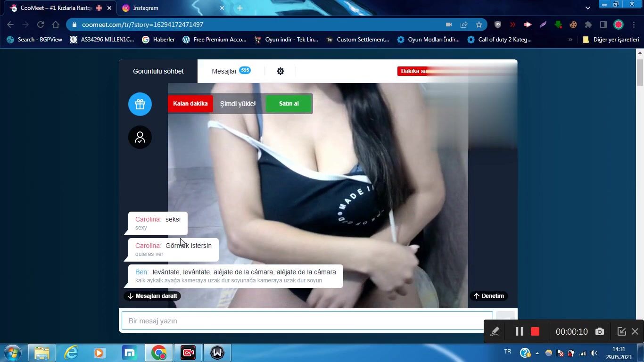Switch to the Instagram browser tab

click(x=170, y=8)
